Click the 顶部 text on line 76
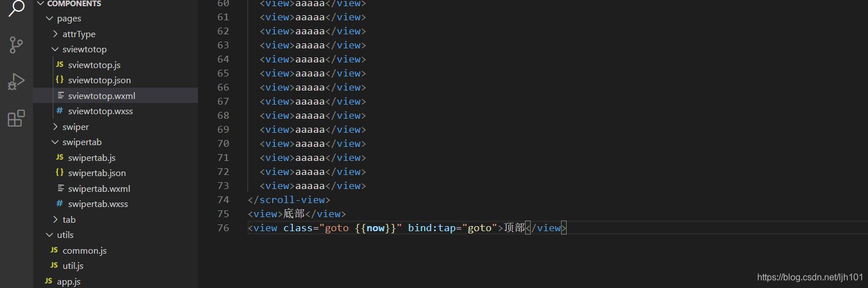Screen dimensions: 868x288 click(x=515, y=228)
